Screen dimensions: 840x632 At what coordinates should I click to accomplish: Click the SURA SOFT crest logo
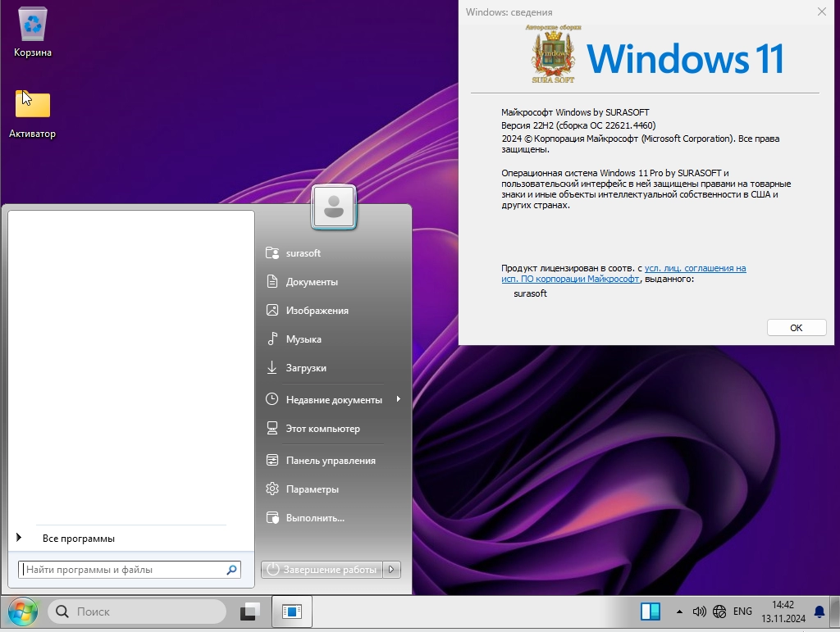point(553,55)
